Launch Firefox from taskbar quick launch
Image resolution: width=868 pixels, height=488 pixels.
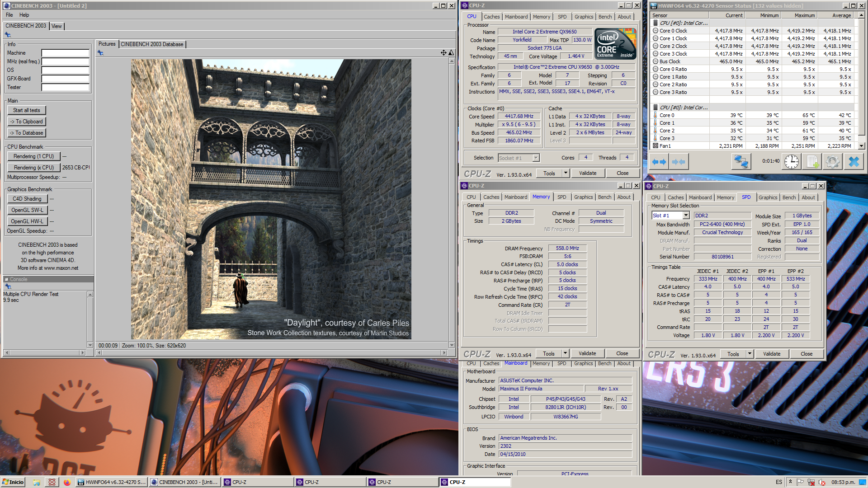pos(67,482)
